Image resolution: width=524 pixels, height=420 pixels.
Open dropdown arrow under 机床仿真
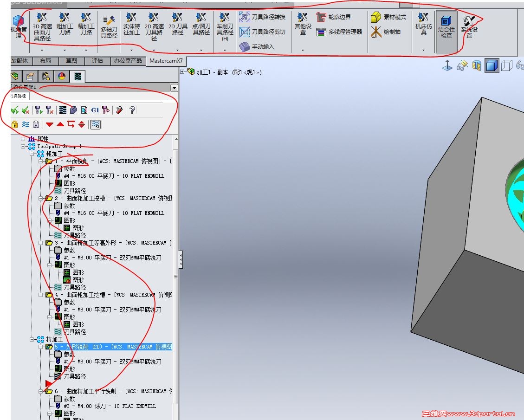pyautogui.click(x=423, y=50)
